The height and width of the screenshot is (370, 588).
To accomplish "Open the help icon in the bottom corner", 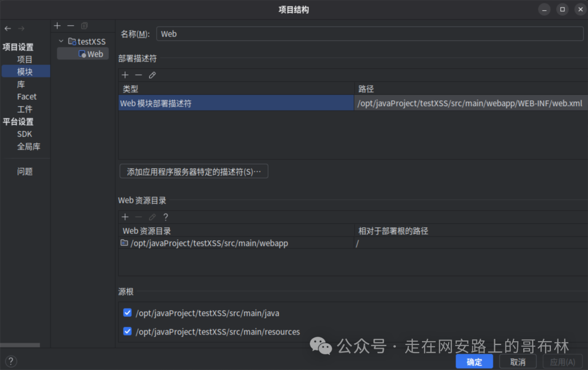I will (11, 361).
